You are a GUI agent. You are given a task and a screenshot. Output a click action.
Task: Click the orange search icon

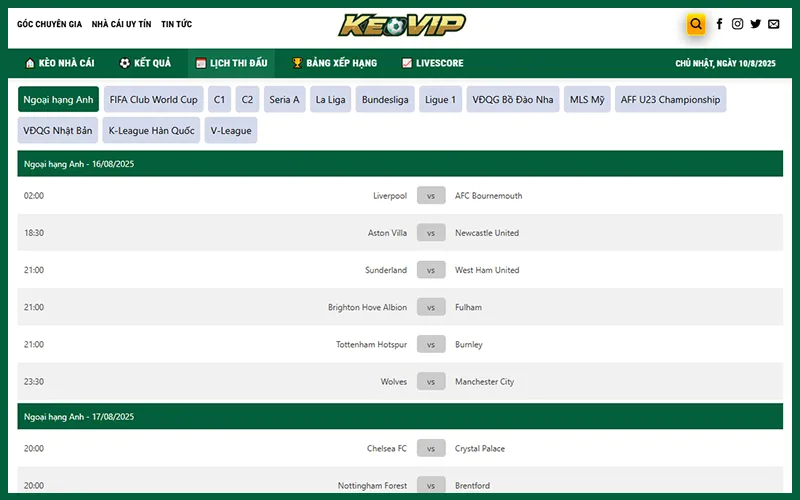coord(696,24)
